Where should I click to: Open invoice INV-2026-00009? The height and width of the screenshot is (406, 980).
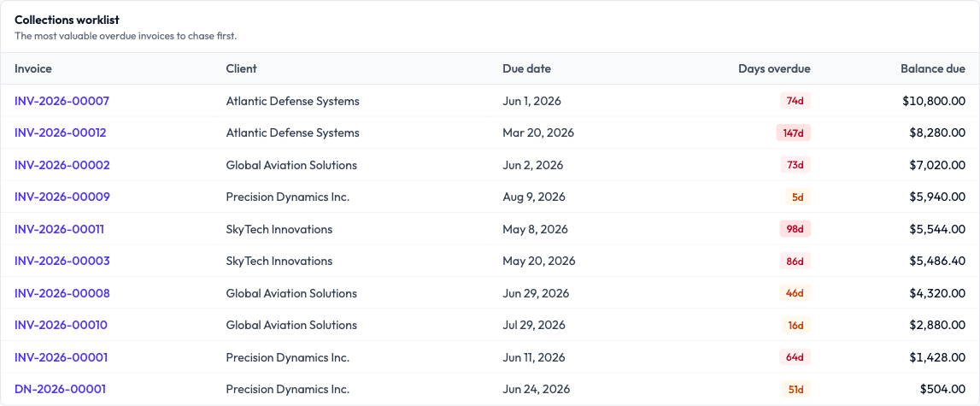tap(62, 197)
